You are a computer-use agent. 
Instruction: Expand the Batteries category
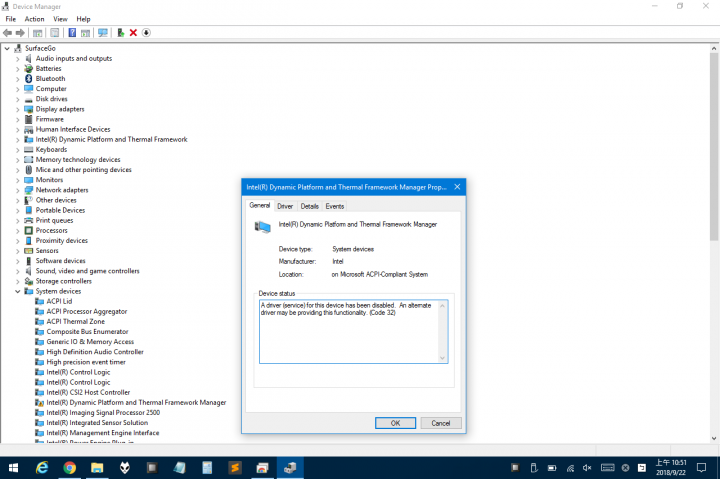point(17,69)
